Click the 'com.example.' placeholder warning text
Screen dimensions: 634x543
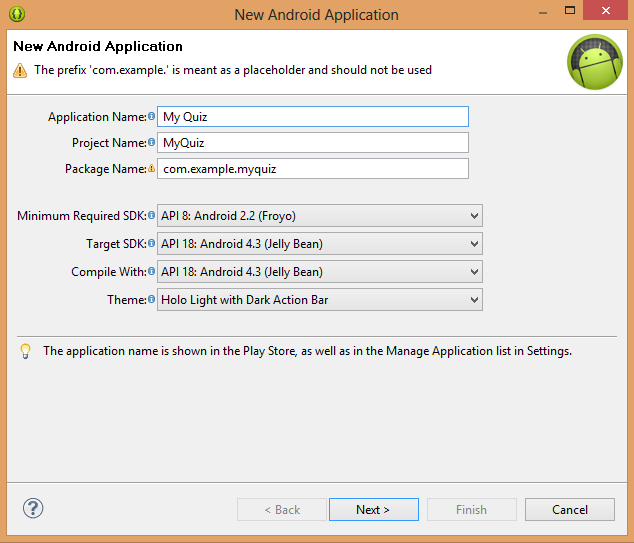pyautogui.click(x=232, y=70)
